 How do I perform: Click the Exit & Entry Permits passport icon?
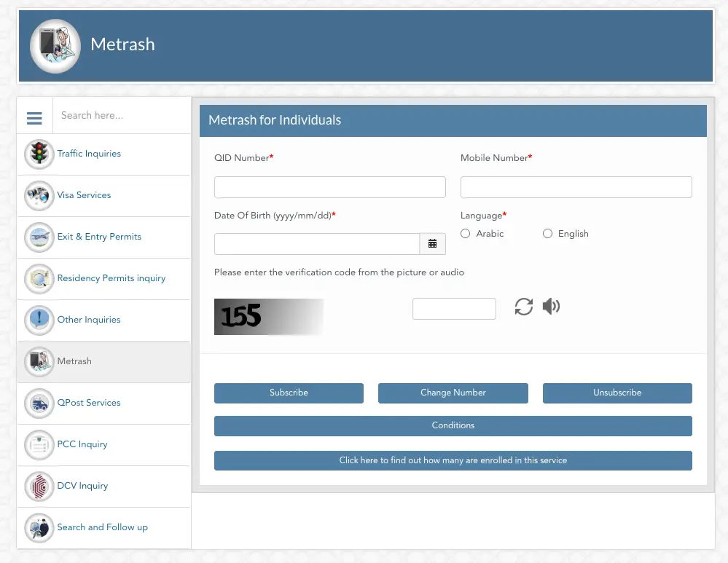point(39,237)
